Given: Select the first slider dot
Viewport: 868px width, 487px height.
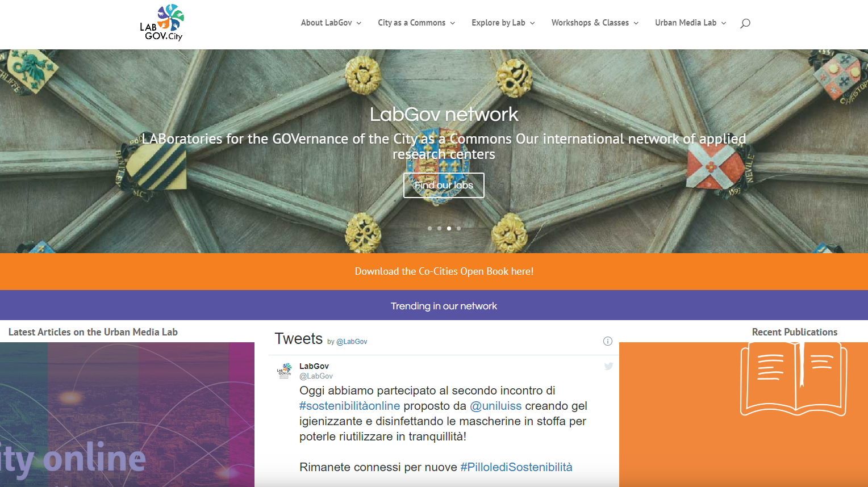Looking at the screenshot, I should coord(429,228).
